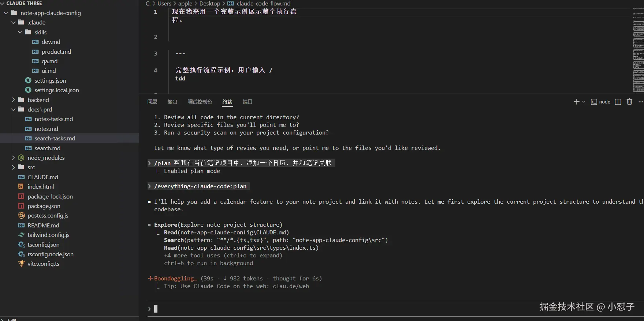
Task: Open a new terminal with the plus icon
Action: pos(576,102)
